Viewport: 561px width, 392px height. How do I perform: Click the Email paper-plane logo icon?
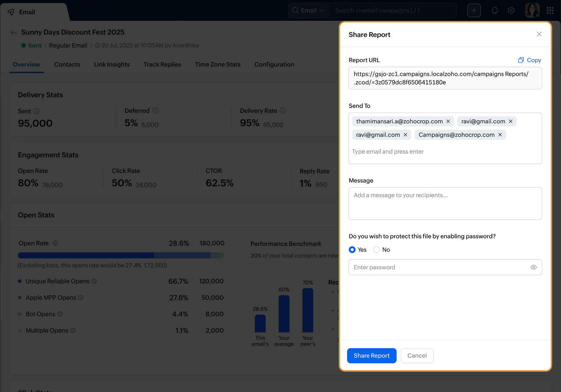11,12
